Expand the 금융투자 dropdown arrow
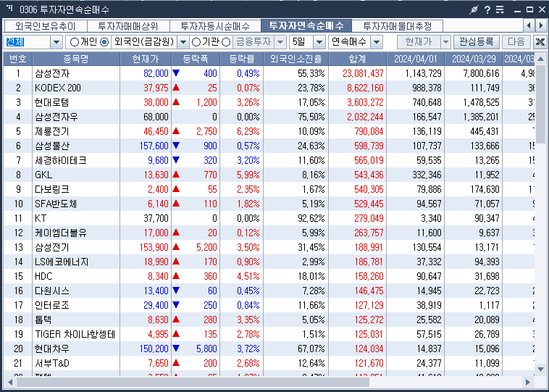 (280, 42)
